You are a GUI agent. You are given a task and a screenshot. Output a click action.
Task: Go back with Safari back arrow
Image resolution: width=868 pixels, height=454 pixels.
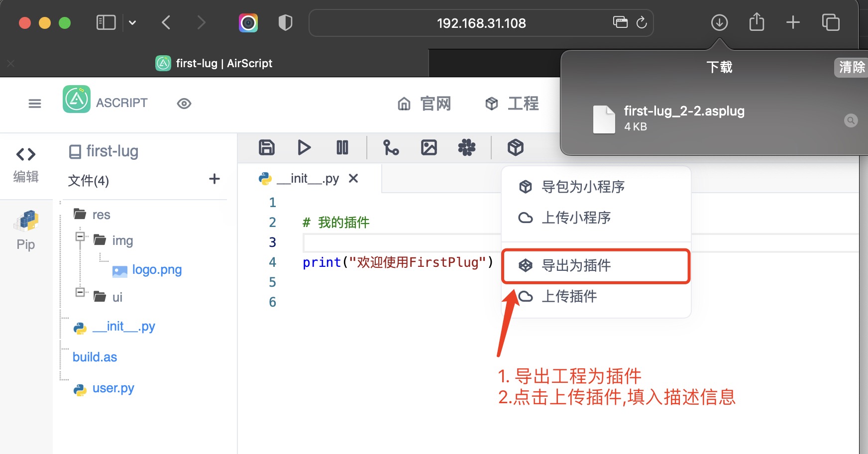point(166,22)
